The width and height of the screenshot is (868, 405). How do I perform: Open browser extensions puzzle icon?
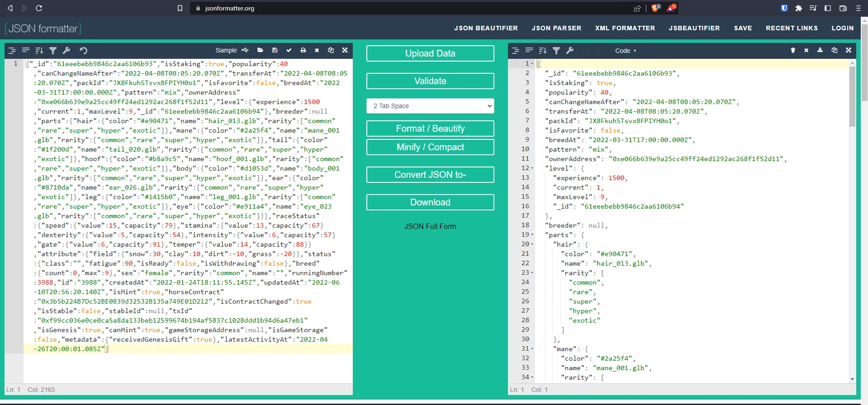coord(799,8)
